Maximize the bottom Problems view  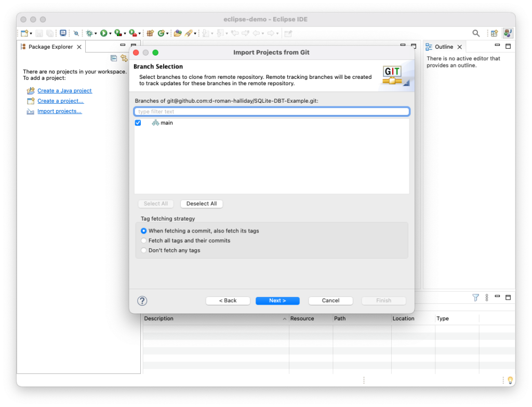click(x=508, y=297)
